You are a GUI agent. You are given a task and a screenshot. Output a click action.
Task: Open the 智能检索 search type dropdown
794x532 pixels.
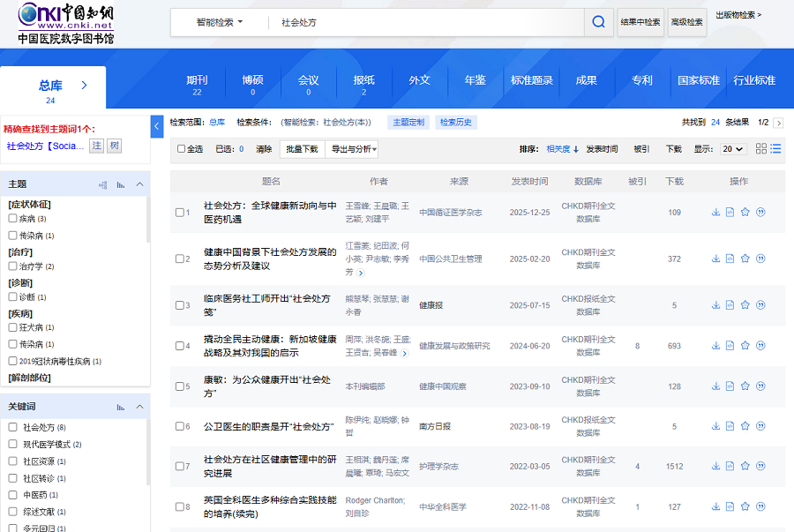[219, 22]
